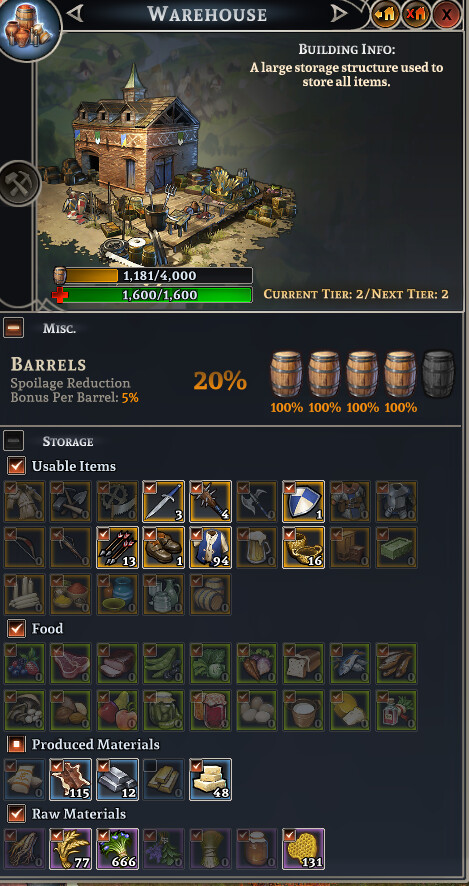The width and height of the screenshot is (469, 886).
Task: Click the blue and white shield item
Action: [x=303, y=501]
